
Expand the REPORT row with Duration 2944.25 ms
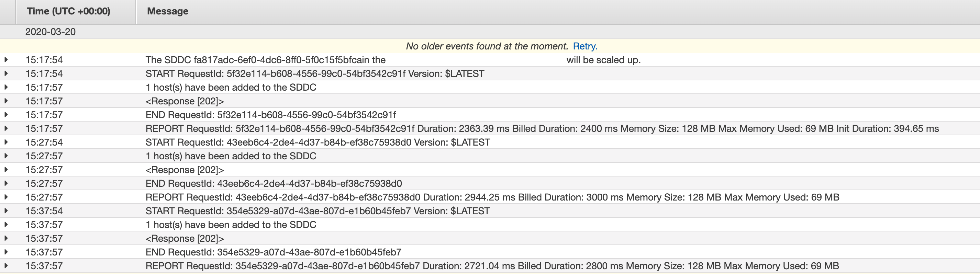(6, 197)
